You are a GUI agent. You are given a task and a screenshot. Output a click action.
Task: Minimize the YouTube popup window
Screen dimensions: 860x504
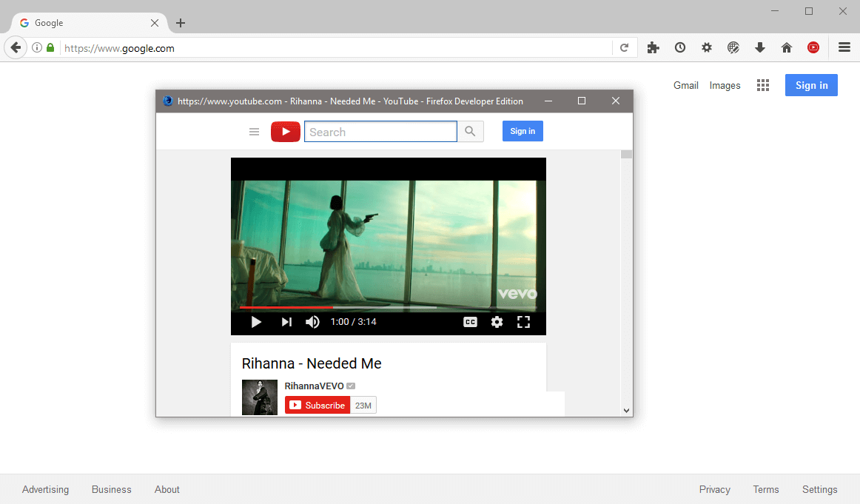[548, 101]
